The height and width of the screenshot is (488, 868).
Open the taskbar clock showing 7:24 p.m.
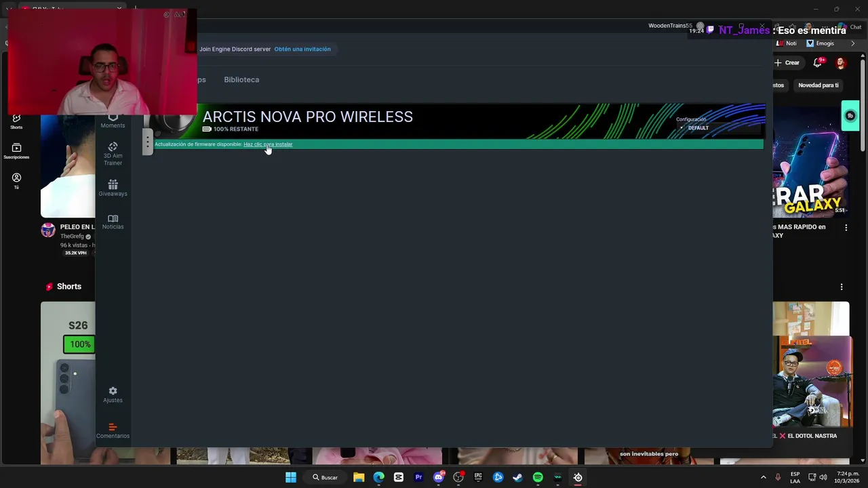click(848, 477)
